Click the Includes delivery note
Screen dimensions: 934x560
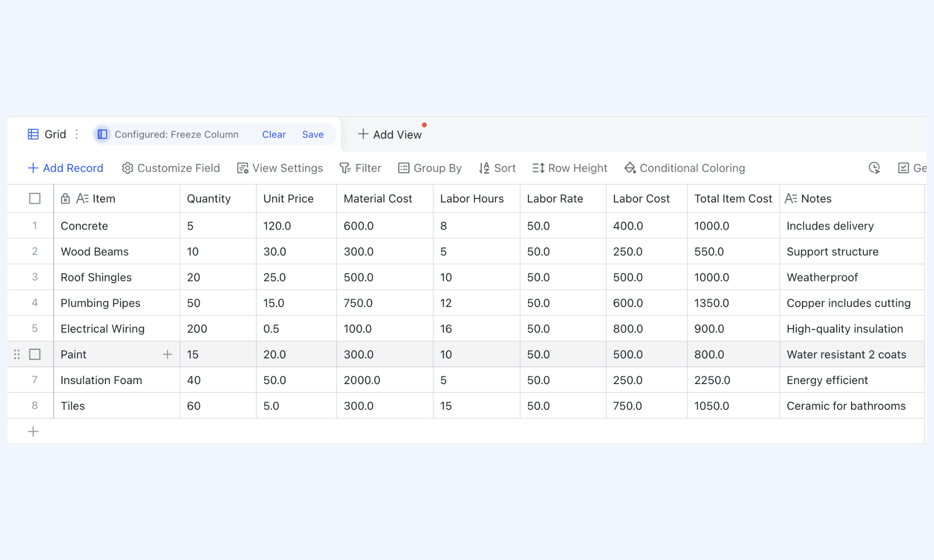point(852,226)
